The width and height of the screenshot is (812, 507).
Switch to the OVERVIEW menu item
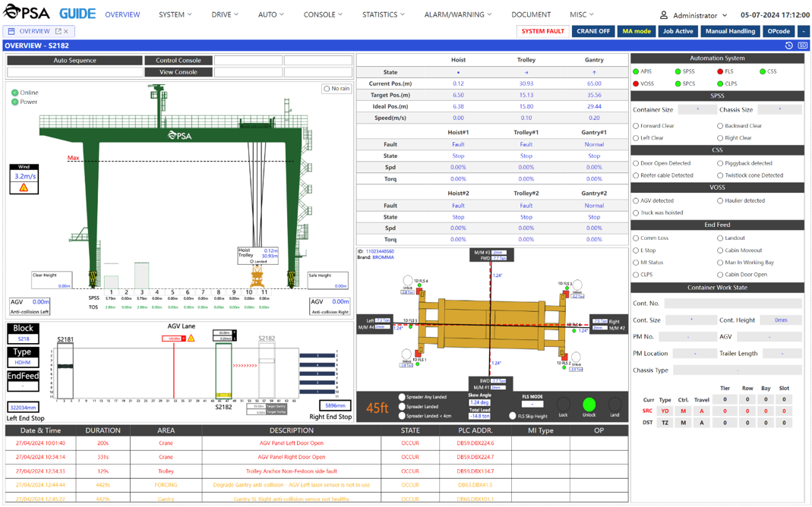pyautogui.click(x=122, y=14)
